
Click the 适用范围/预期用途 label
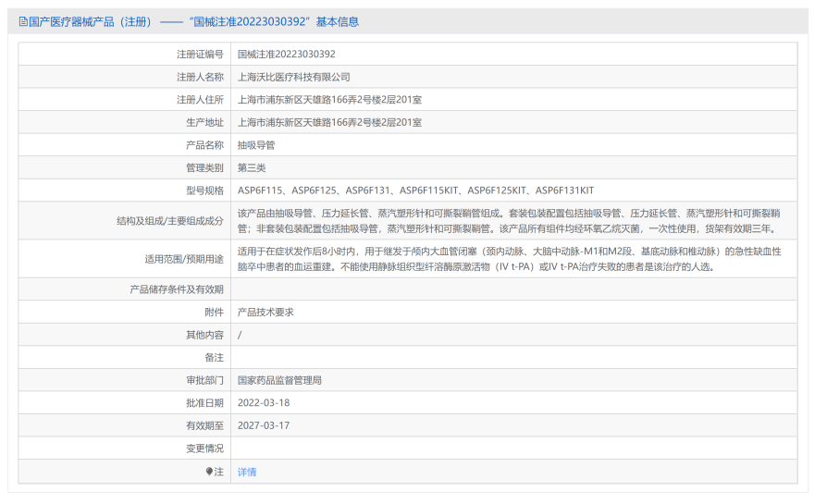[x=184, y=259]
